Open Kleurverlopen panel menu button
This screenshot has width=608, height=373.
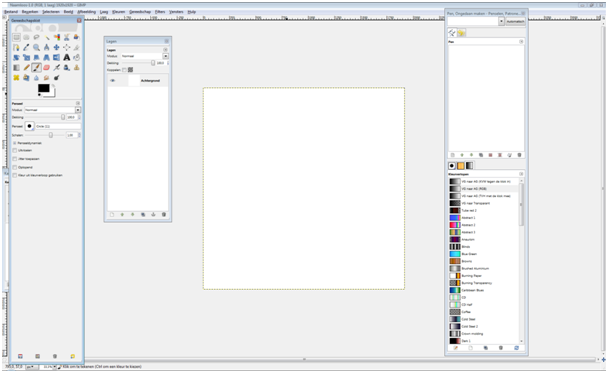(x=521, y=174)
